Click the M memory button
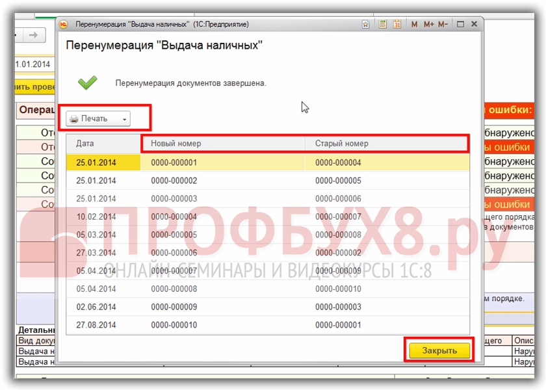The height and width of the screenshot is (392, 548). (415, 25)
